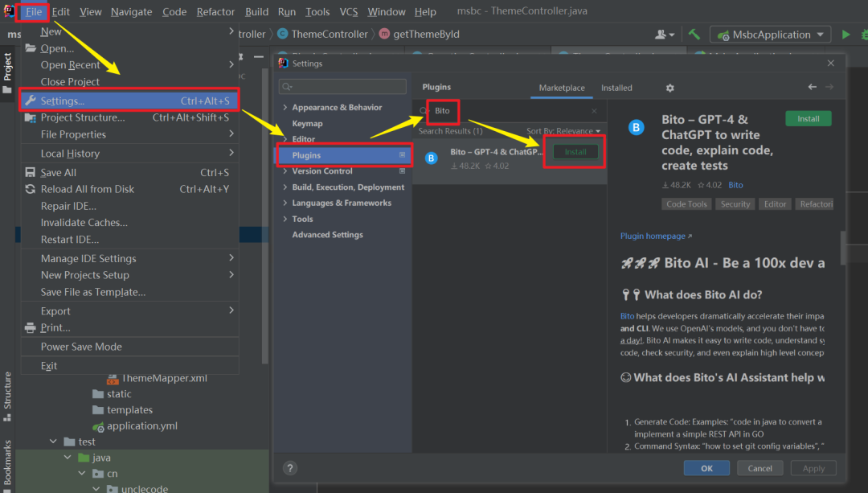Choose Invalidate Caches... from File menu
Viewport: 868px width, 493px height.
click(x=130, y=223)
